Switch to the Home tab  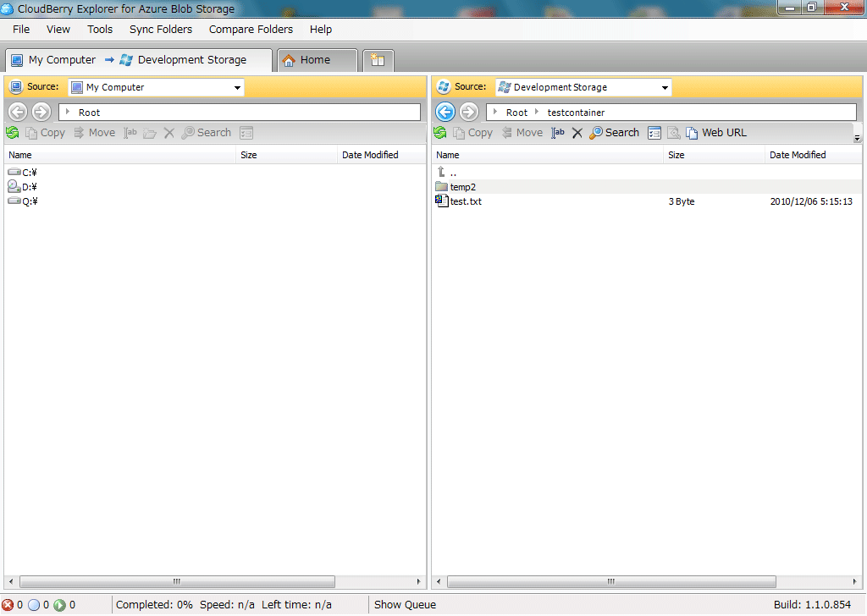(318, 60)
